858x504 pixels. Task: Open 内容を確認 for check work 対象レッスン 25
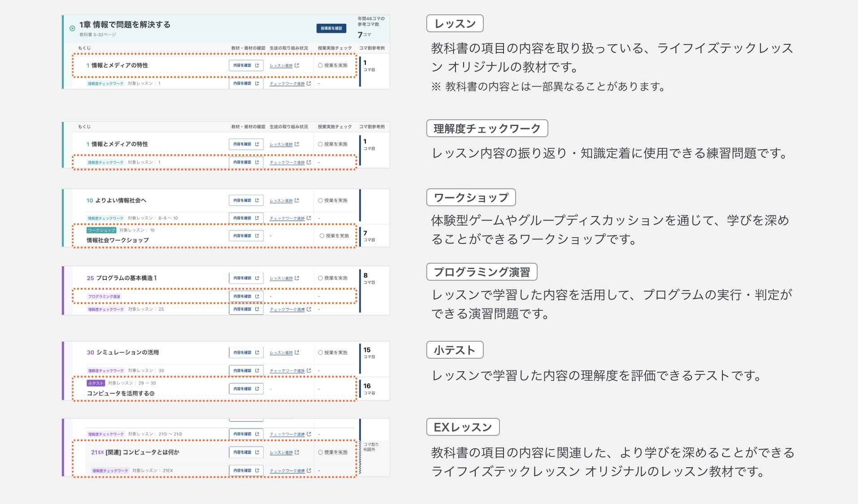pyautogui.click(x=246, y=309)
